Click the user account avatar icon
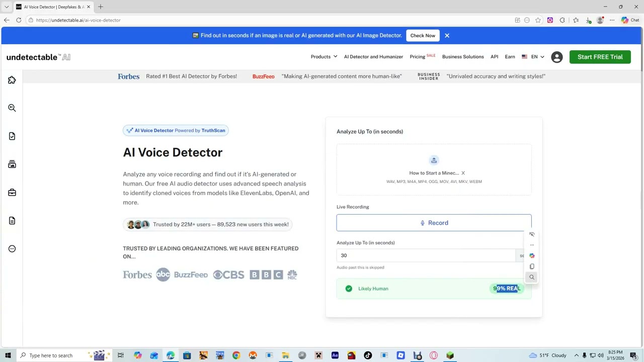644x362 pixels. click(556, 57)
